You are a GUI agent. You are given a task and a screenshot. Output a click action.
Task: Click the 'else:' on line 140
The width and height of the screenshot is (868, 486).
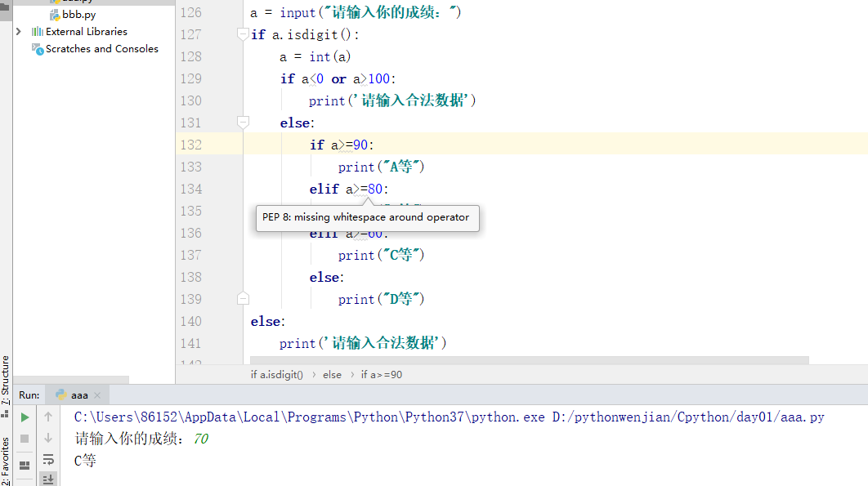(x=268, y=322)
